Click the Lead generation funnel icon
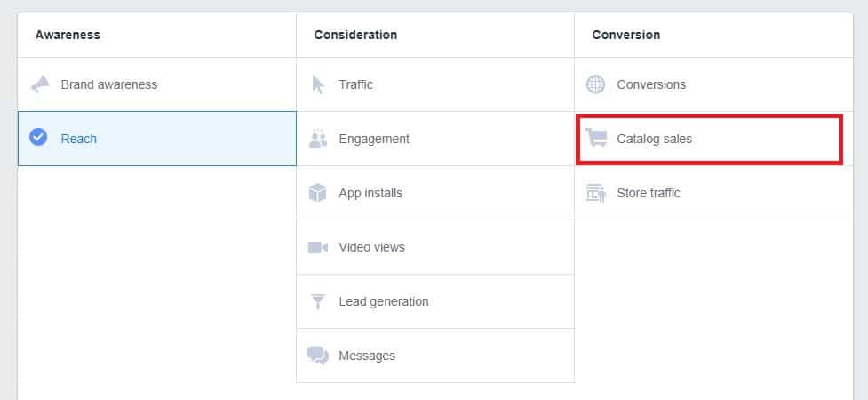Image resolution: width=868 pixels, height=400 pixels. [318, 301]
